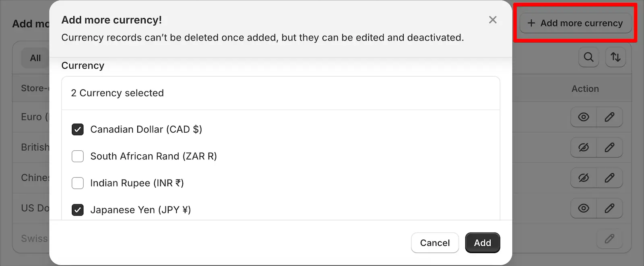This screenshot has height=266, width=644.
Task: Toggle the crossed-eye icon in the Chinese currency row
Action: 584,178
